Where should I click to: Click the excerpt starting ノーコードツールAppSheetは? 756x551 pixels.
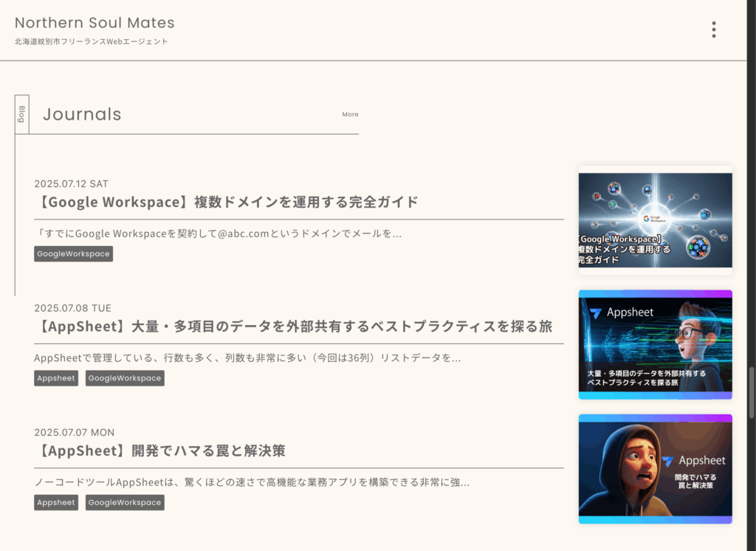point(252,482)
